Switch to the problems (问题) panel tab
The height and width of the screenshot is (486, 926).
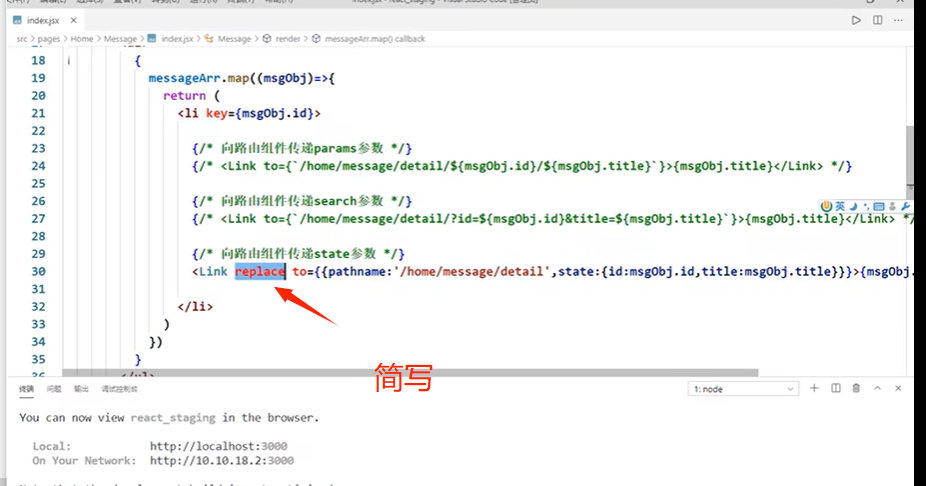[x=54, y=389]
